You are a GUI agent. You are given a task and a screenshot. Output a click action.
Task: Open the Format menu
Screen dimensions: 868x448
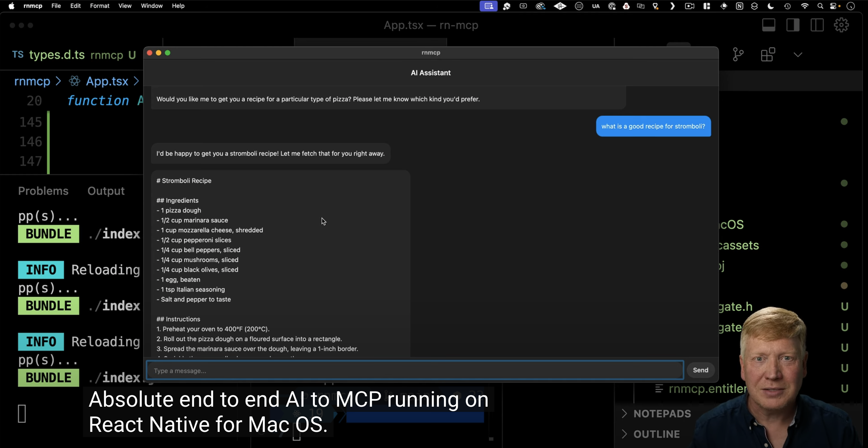coord(99,6)
